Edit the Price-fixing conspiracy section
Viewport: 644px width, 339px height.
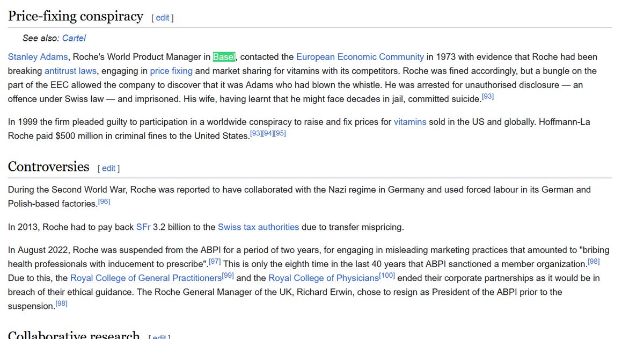[x=163, y=18]
